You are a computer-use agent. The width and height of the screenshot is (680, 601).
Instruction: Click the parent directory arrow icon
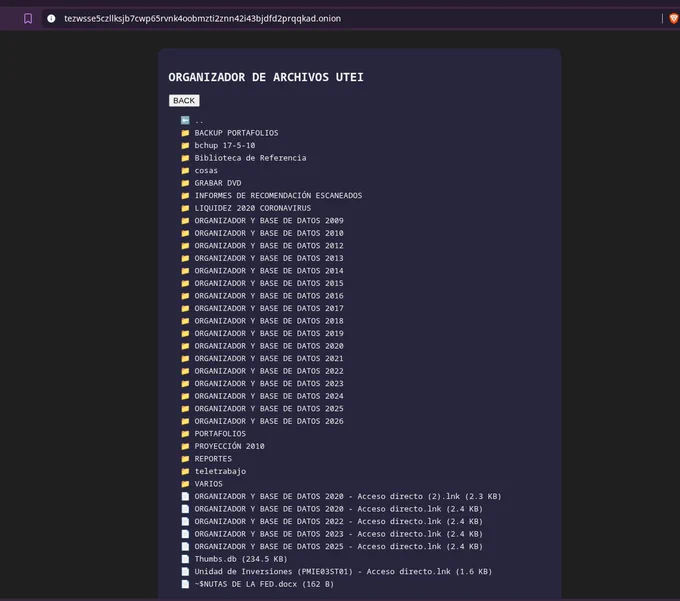pos(185,120)
